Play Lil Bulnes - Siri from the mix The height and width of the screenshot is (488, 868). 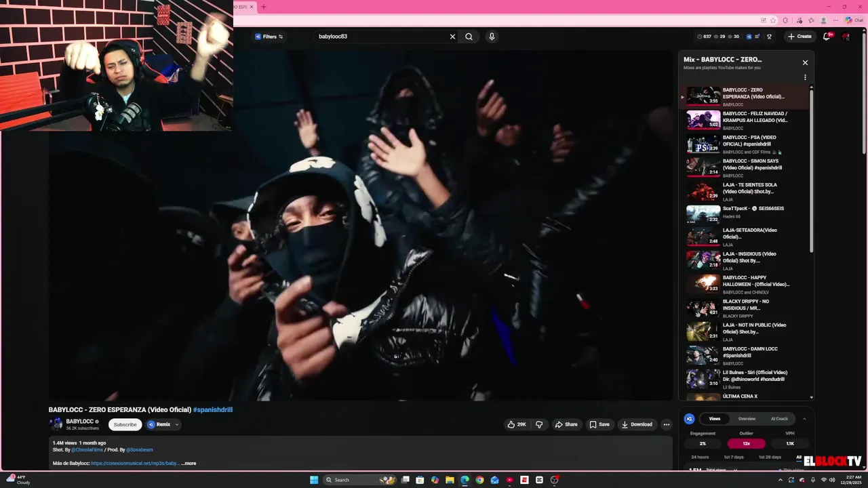tap(744, 379)
